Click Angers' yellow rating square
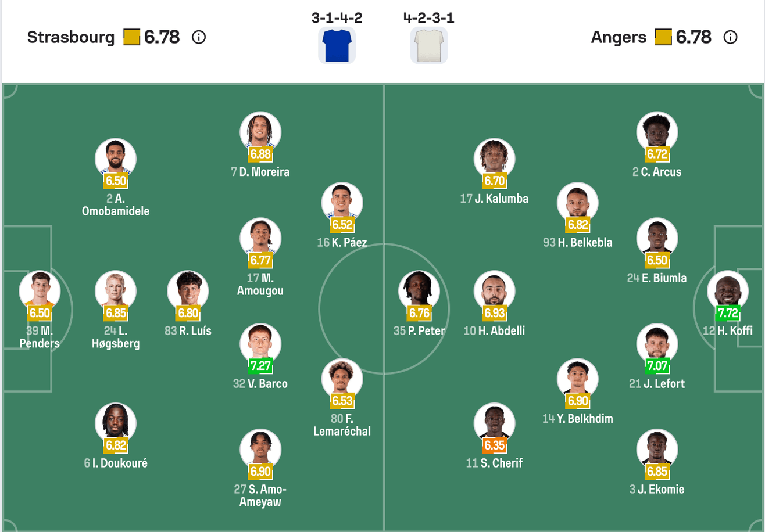The width and height of the screenshot is (765, 532). pyautogui.click(x=663, y=38)
